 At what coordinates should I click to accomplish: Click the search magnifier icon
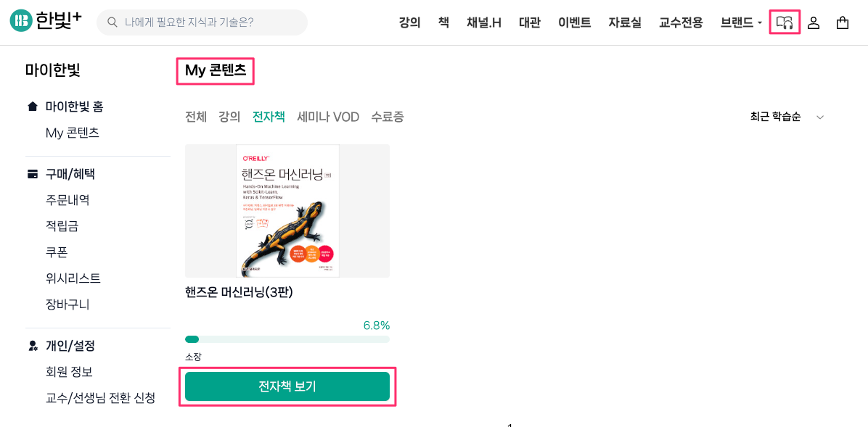[x=112, y=22]
